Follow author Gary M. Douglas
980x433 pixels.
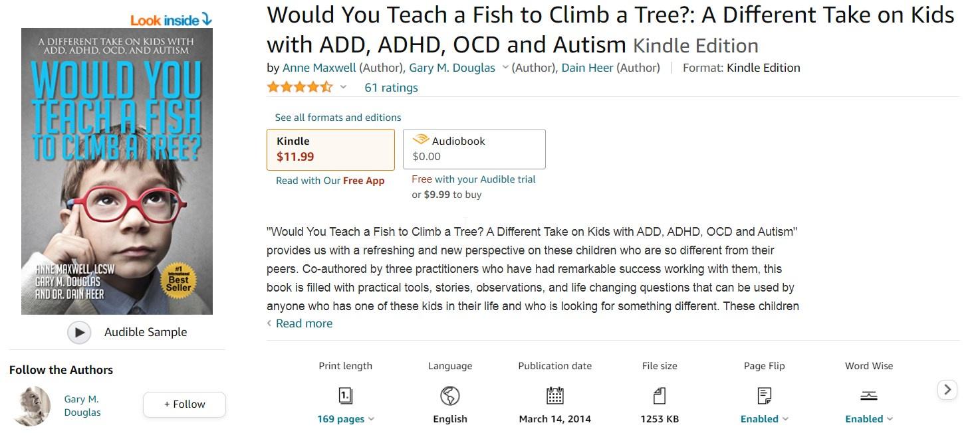[x=184, y=404]
